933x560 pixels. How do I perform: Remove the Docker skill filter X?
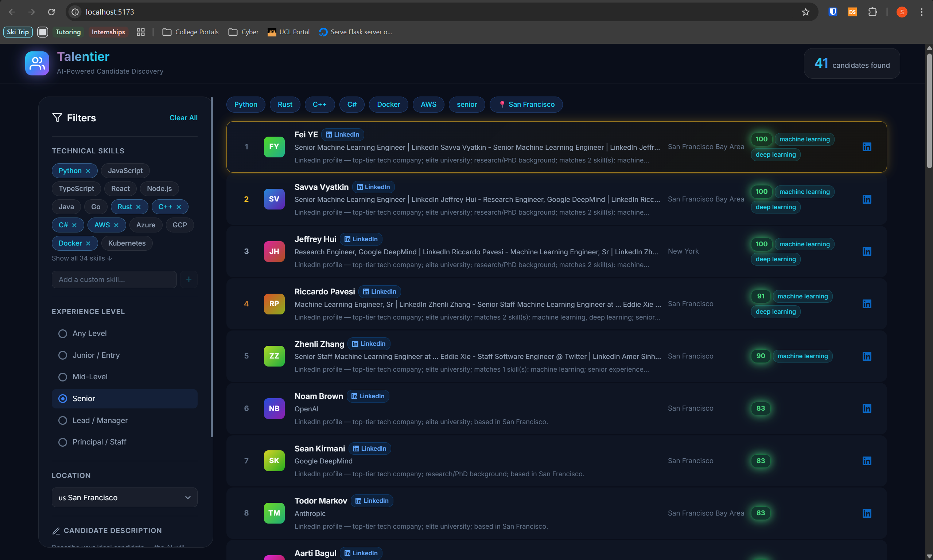click(88, 243)
